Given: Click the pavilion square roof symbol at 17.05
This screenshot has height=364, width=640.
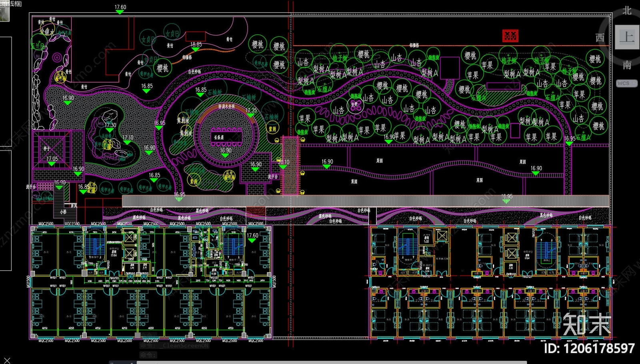Looking at the screenshot, I should (x=52, y=148).
